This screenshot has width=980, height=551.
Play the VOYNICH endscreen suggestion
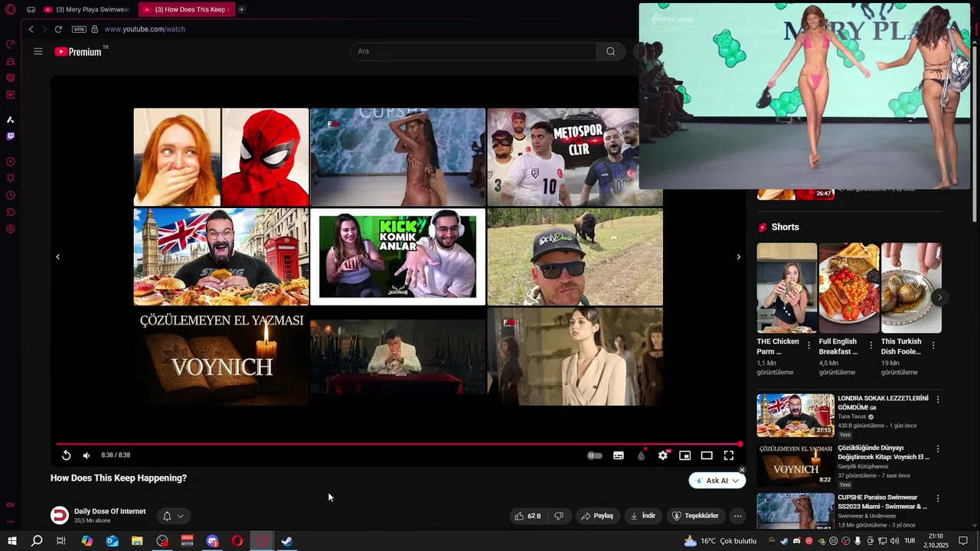(x=221, y=357)
